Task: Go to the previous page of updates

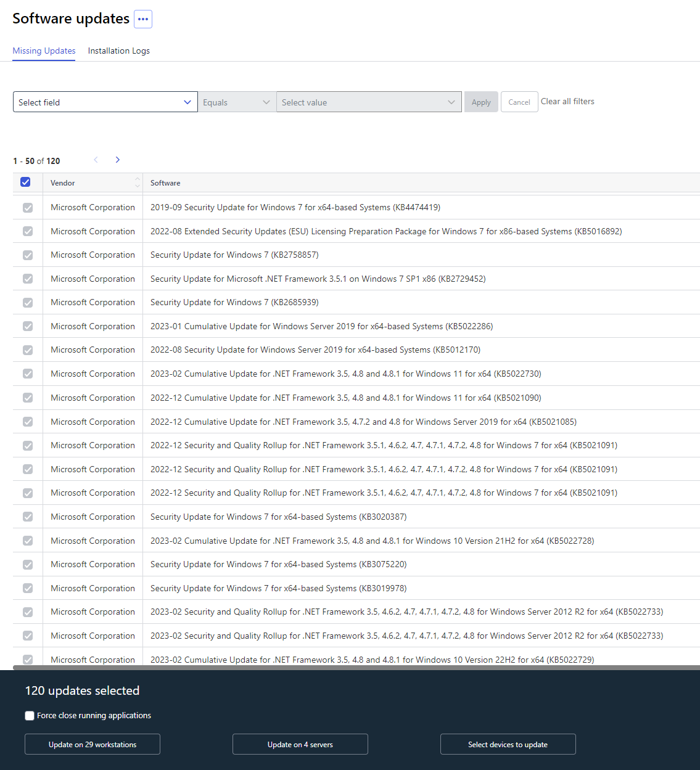Action: click(96, 160)
